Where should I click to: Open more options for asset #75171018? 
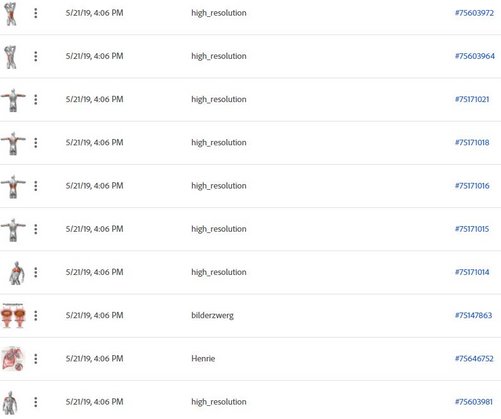click(x=36, y=143)
